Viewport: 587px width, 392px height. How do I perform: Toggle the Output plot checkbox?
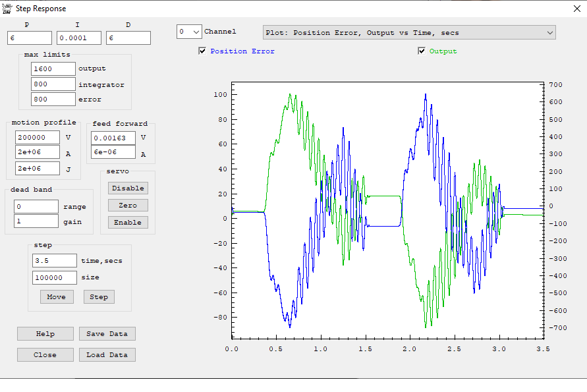coord(422,51)
